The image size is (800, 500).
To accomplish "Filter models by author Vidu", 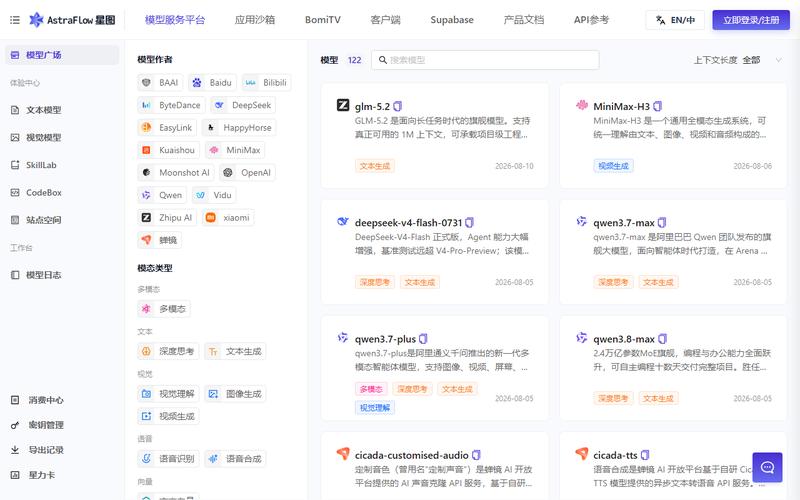I will click(214, 195).
